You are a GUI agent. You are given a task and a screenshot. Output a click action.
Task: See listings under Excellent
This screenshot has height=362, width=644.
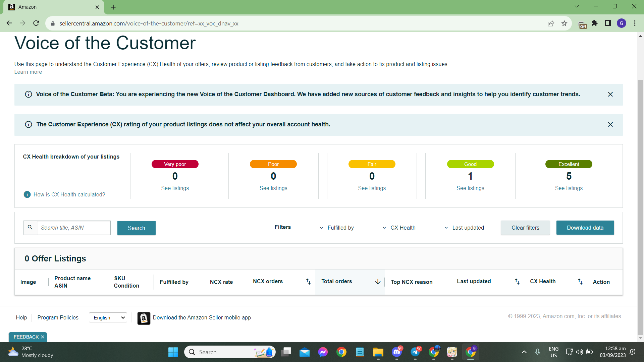(569, 188)
